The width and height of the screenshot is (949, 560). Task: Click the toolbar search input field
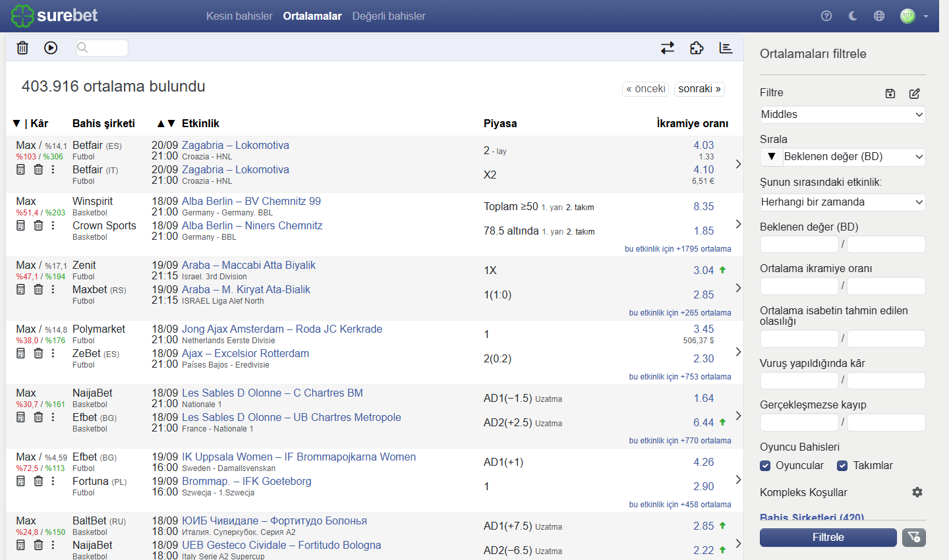pyautogui.click(x=102, y=47)
